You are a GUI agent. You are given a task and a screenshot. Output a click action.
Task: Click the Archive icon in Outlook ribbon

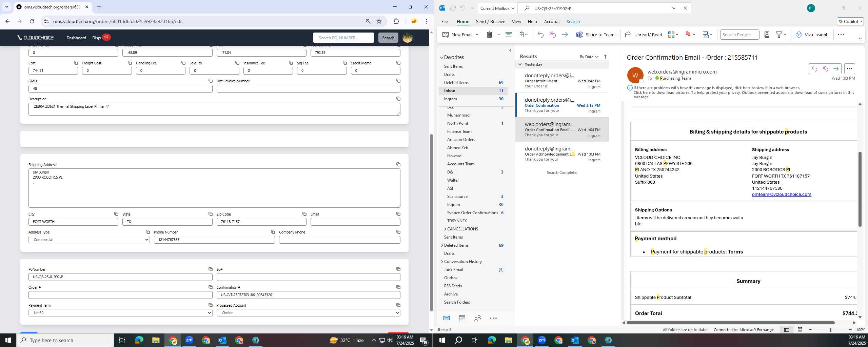pos(508,35)
